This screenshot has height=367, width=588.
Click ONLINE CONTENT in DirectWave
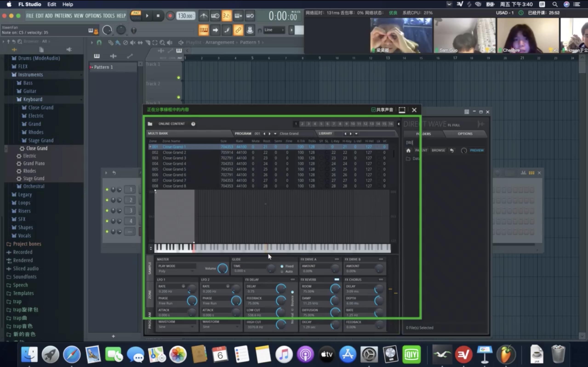[171, 124]
